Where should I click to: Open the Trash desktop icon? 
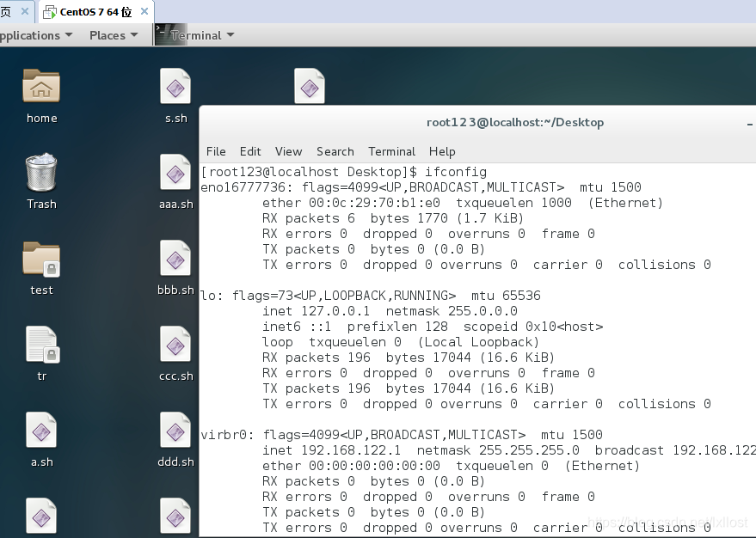(41, 172)
